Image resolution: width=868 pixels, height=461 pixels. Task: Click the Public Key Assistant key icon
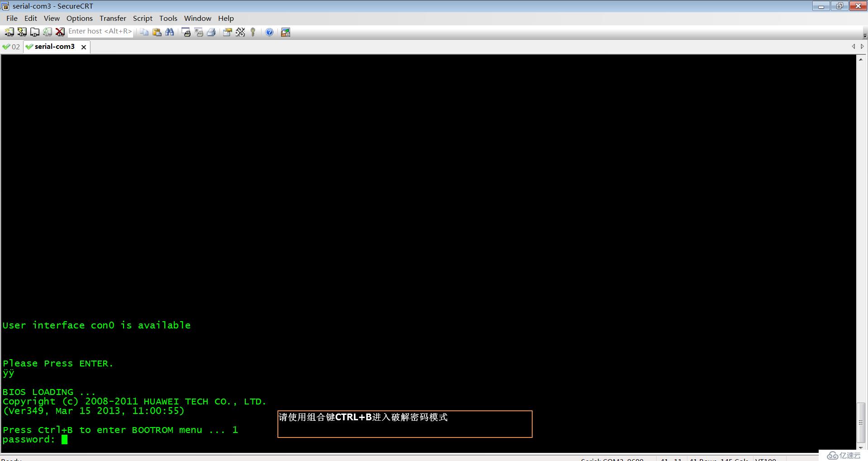tap(253, 32)
